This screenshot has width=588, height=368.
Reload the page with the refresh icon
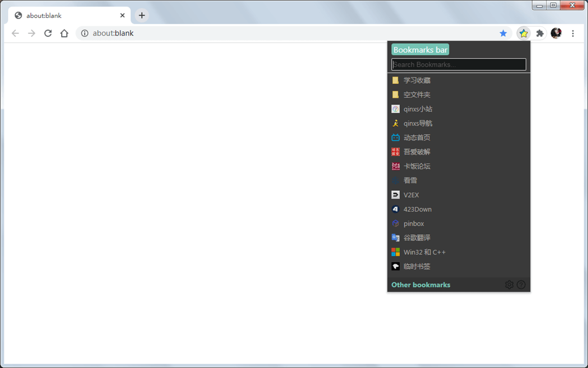point(48,33)
